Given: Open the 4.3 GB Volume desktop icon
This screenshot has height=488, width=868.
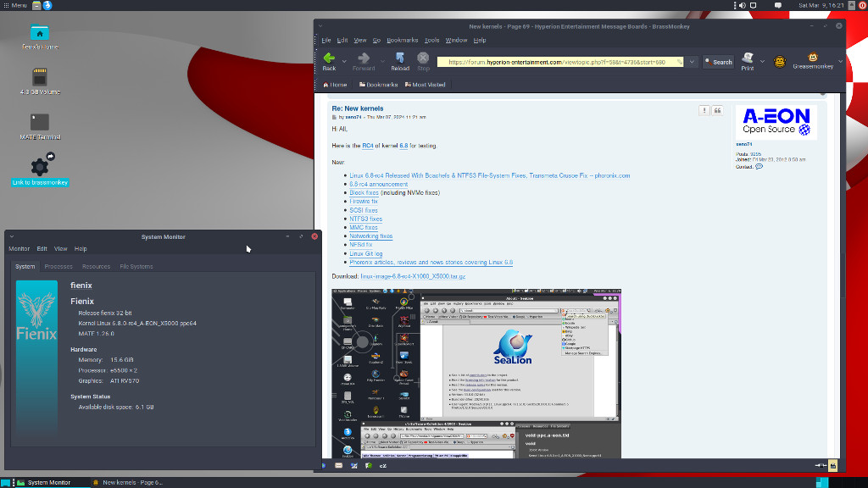Looking at the screenshot, I should point(40,80).
